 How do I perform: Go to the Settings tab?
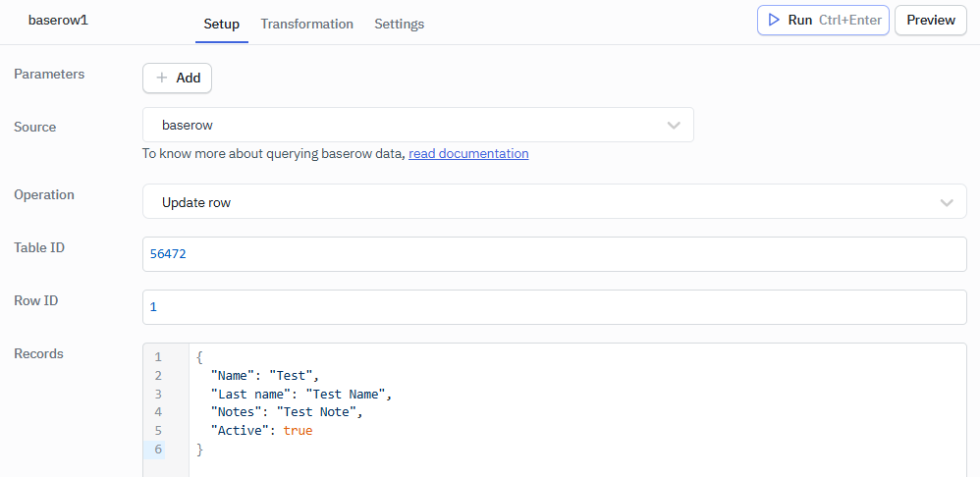tap(399, 24)
